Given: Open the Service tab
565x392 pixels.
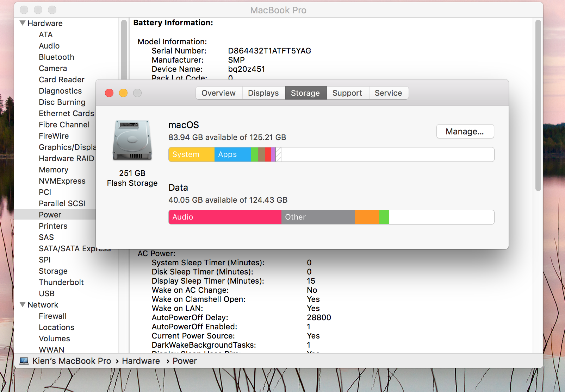Looking at the screenshot, I should [x=389, y=93].
